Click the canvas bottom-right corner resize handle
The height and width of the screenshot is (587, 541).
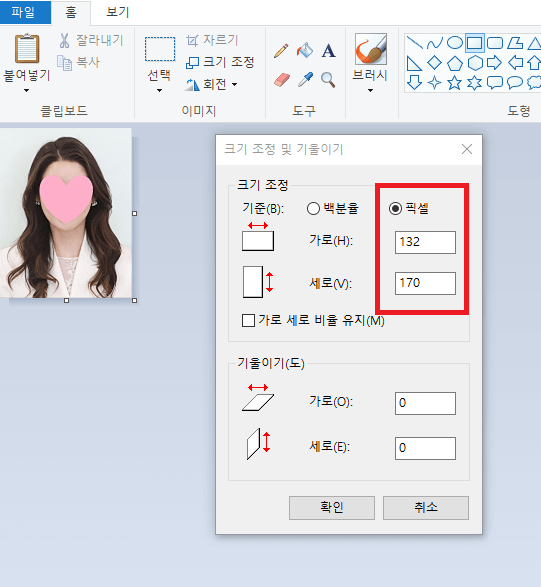pyautogui.click(x=135, y=300)
